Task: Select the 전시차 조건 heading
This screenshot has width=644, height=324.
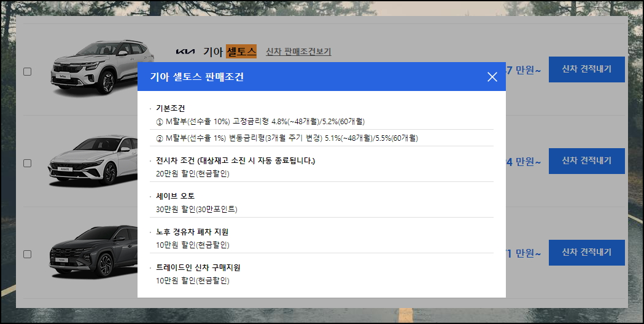Action: [235, 160]
